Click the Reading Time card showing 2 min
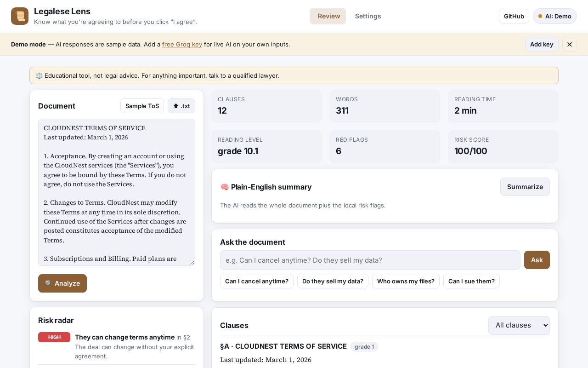This screenshot has width=588, height=368. point(503,106)
